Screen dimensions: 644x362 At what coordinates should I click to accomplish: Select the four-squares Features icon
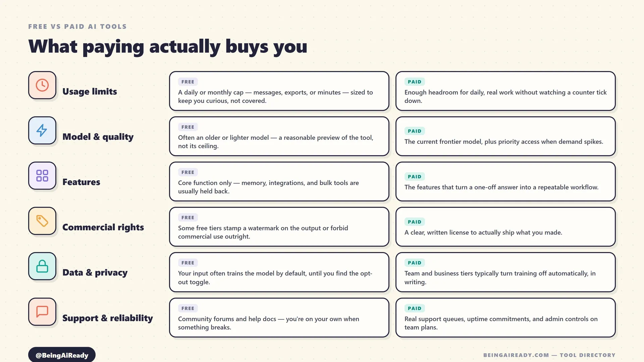[42, 176]
